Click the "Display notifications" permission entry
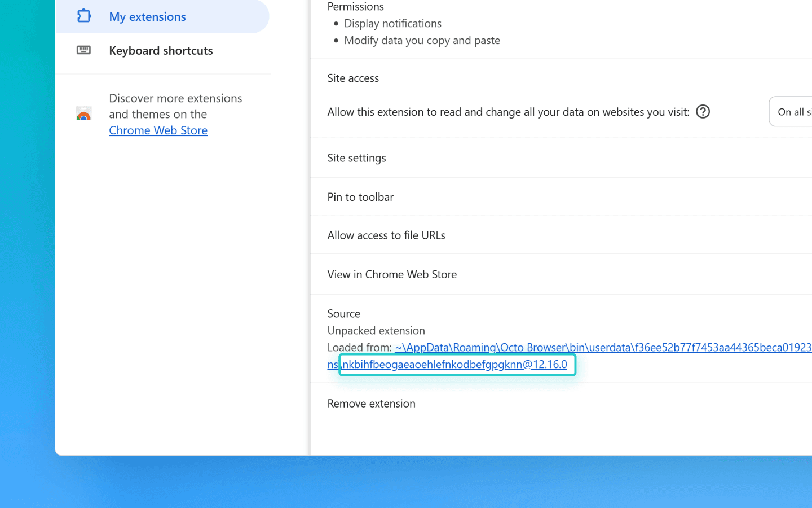This screenshot has width=812, height=508. (393, 23)
